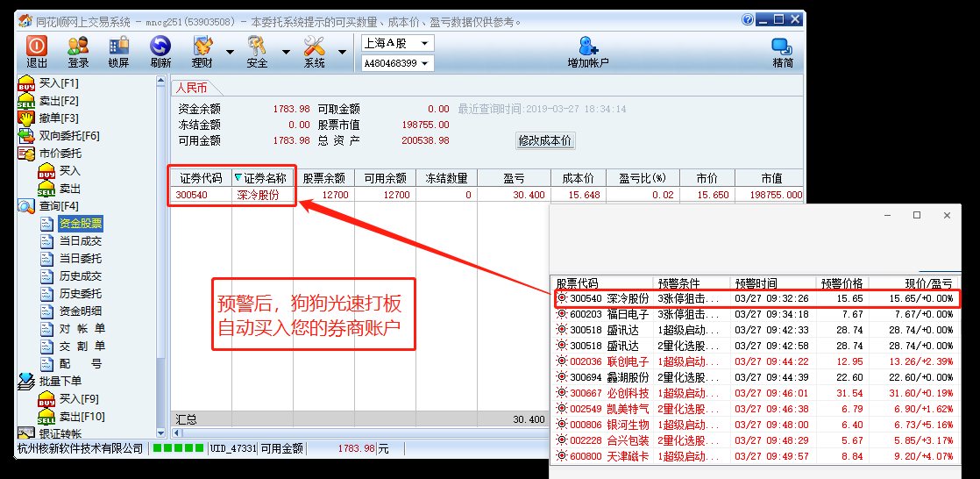
Task: Click the 退出 exit toolbar icon
Action: click(x=36, y=52)
